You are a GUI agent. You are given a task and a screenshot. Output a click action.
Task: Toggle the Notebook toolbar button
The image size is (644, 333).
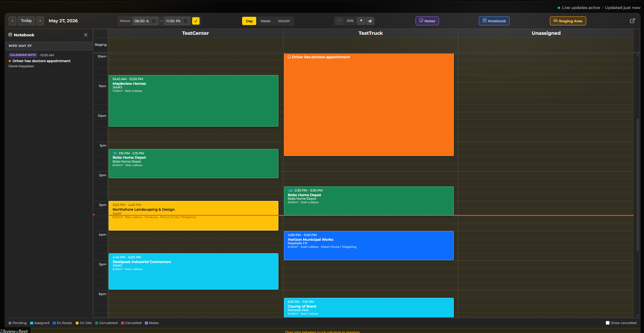click(494, 21)
